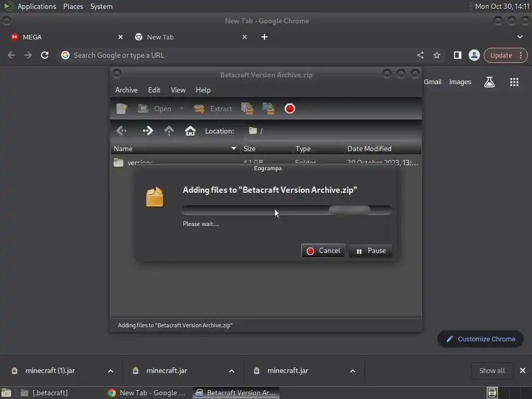Open the Gmail link
The width and height of the screenshot is (532, 399).
(433, 82)
